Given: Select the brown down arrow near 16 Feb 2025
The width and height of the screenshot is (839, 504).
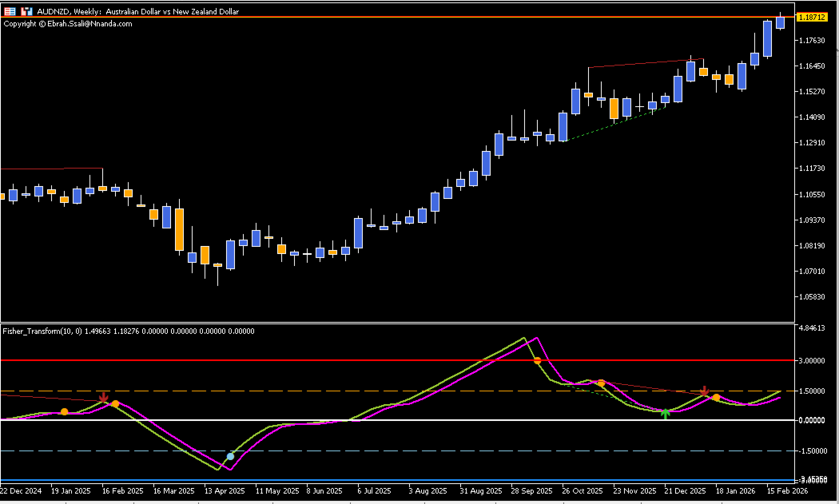Looking at the screenshot, I should tap(103, 397).
